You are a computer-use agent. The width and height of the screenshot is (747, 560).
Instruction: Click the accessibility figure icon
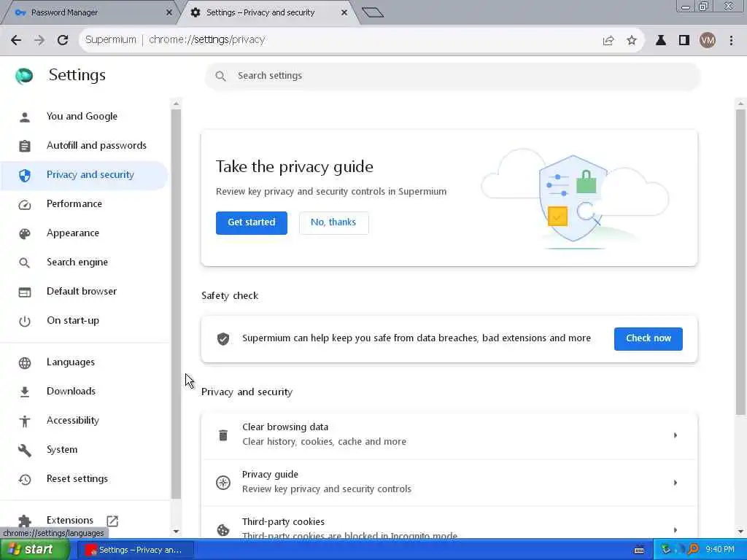pyautogui.click(x=25, y=421)
